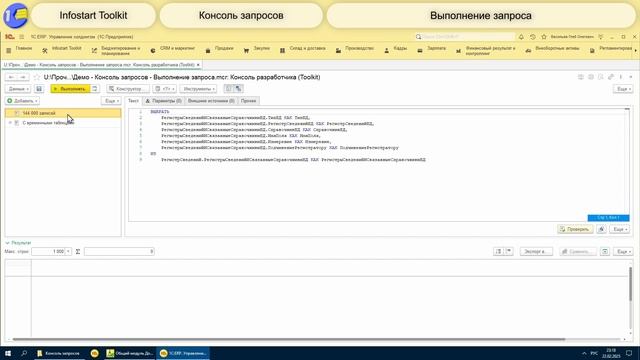Expand the 'С временными таблицами' tree node
This screenshot has height=360, width=640.
point(10,122)
